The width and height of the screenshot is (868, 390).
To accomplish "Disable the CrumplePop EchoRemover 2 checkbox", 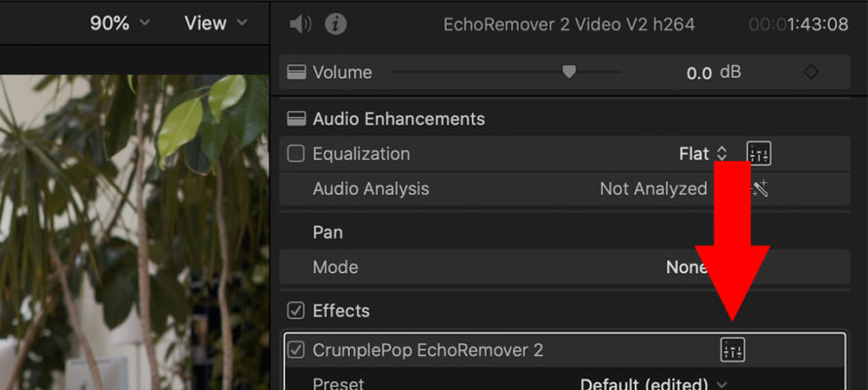I will point(296,350).
